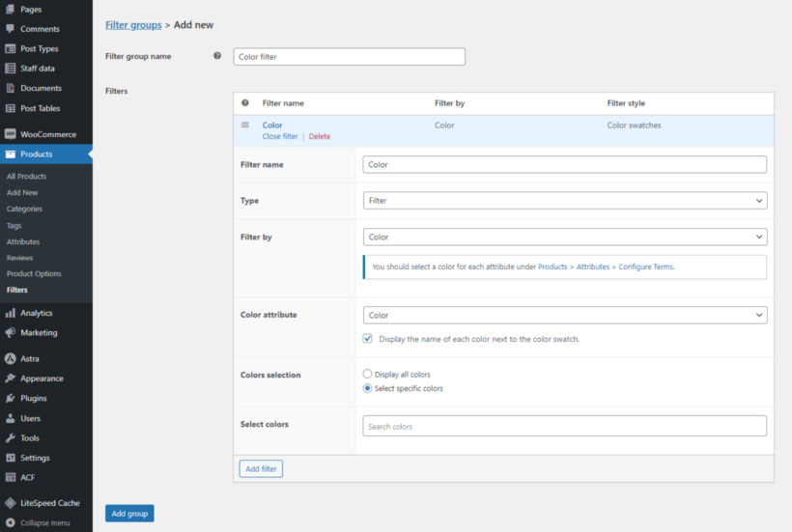The height and width of the screenshot is (532, 792).
Task: Click the Color swatches cell text
Action: [634, 126]
